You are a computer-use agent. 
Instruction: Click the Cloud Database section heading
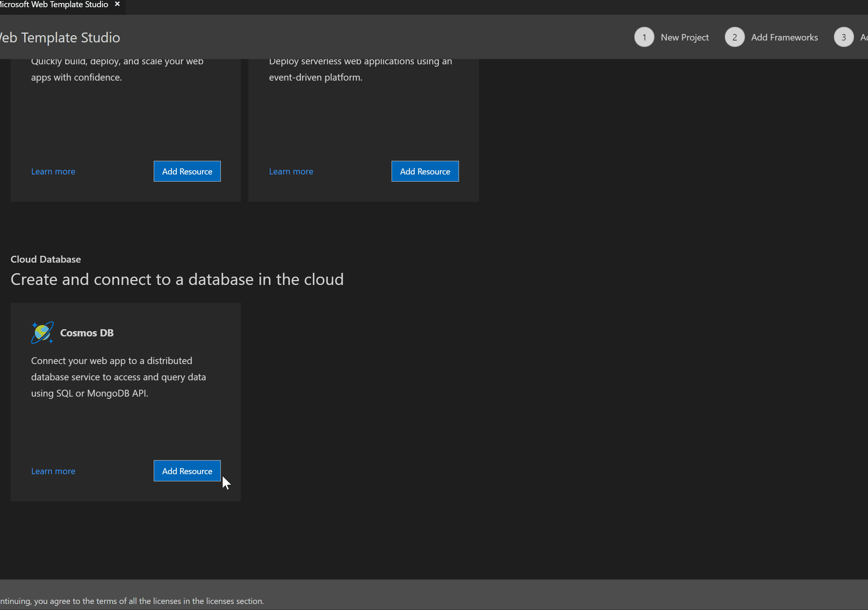(x=45, y=259)
